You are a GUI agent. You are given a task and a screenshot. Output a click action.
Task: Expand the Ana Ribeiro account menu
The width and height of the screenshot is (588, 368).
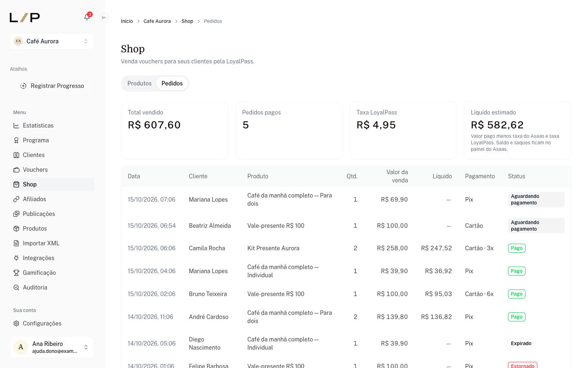point(52,347)
